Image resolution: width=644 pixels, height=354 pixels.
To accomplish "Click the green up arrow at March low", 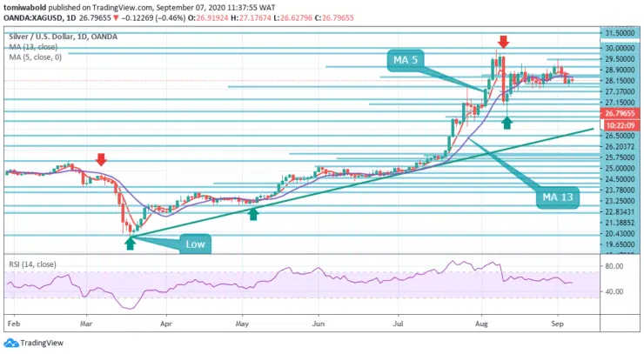I will [130, 244].
